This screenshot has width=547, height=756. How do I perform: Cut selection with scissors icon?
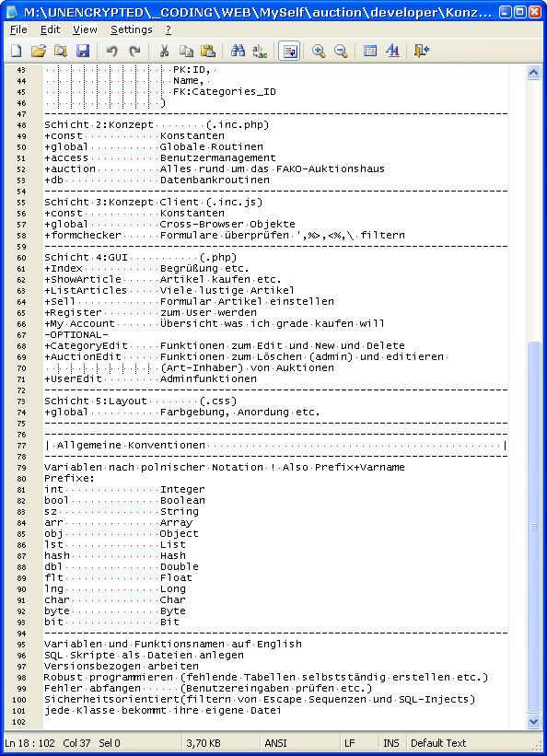(164, 51)
